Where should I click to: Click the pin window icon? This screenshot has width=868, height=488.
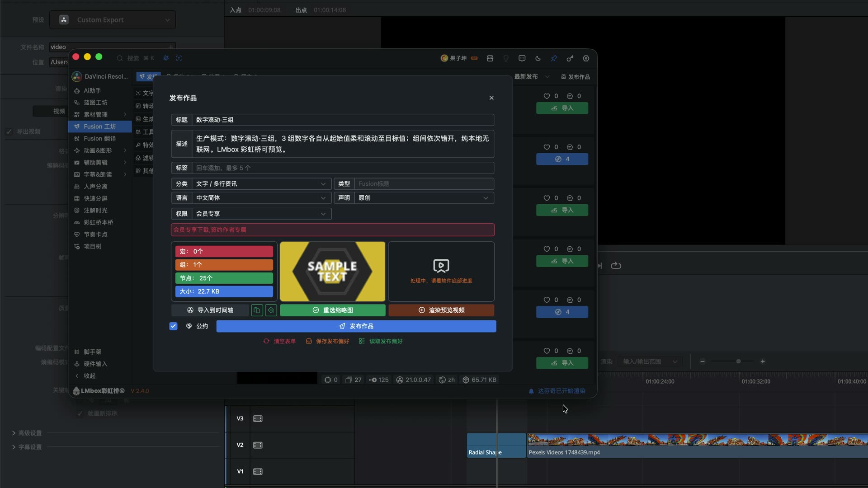(554, 58)
